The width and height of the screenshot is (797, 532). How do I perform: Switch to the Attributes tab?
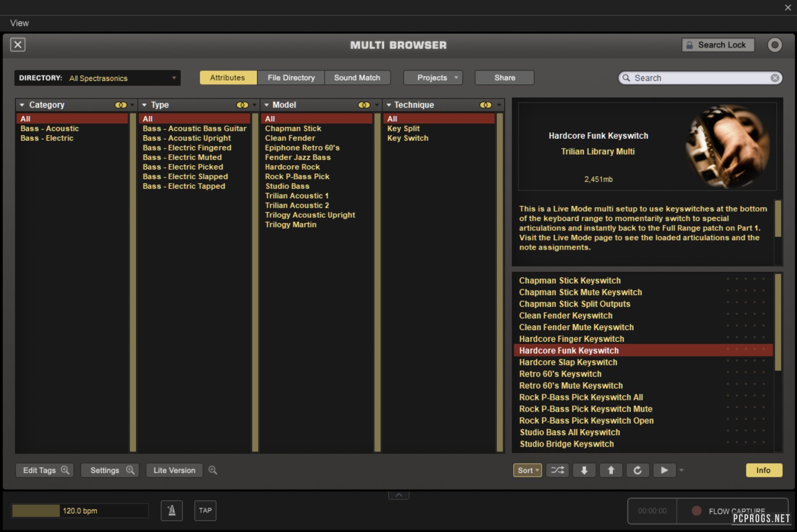click(228, 78)
